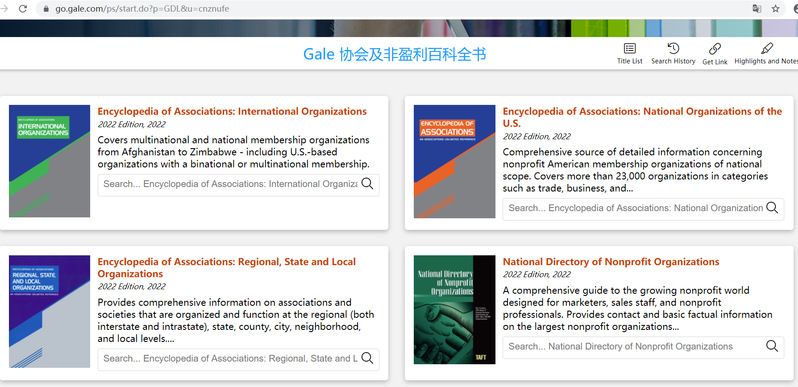Bookmark this page with the star icon
Image resolution: width=798 pixels, height=387 pixels.
click(776, 9)
